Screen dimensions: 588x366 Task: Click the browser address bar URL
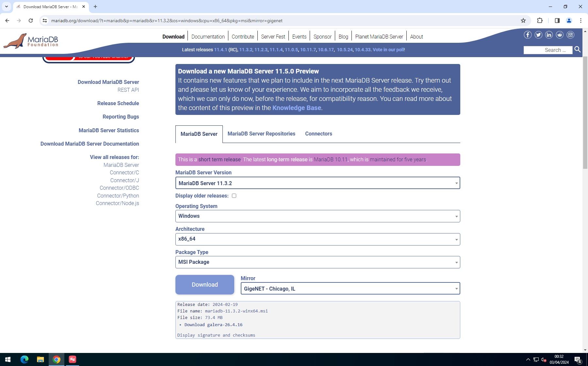tap(167, 21)
